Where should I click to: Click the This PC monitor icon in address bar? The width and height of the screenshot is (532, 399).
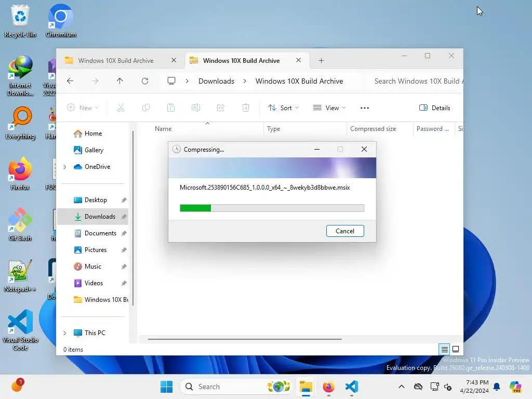[171, 81]
